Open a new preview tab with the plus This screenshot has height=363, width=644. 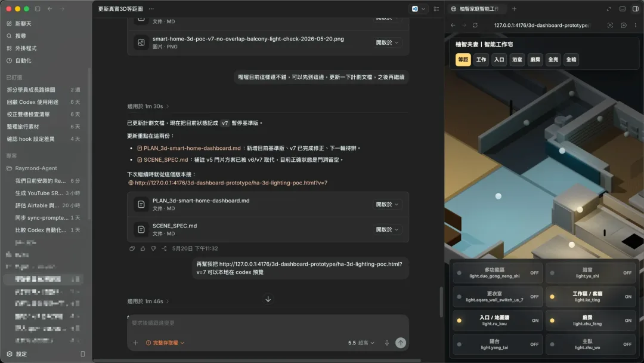tap(514, 8)
